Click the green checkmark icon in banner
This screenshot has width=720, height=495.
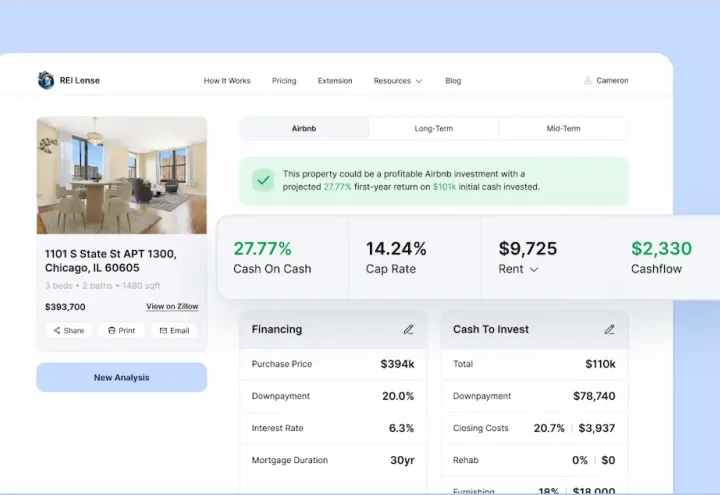pos(263,180)
